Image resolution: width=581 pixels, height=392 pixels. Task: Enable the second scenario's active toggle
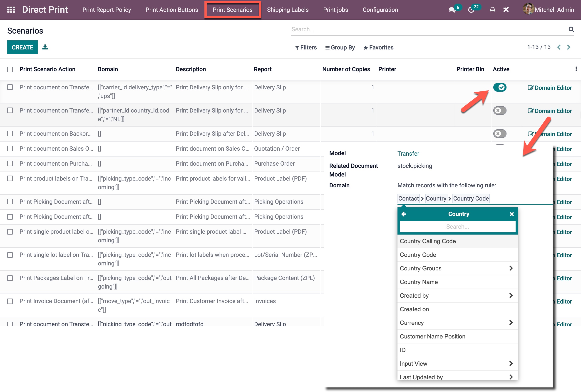tap(499, 110)
